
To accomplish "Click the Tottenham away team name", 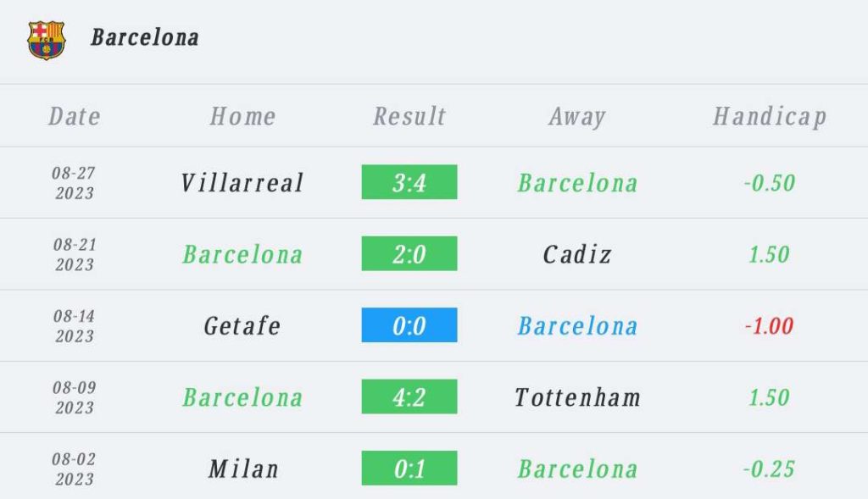I will click(x=577, y=397).
